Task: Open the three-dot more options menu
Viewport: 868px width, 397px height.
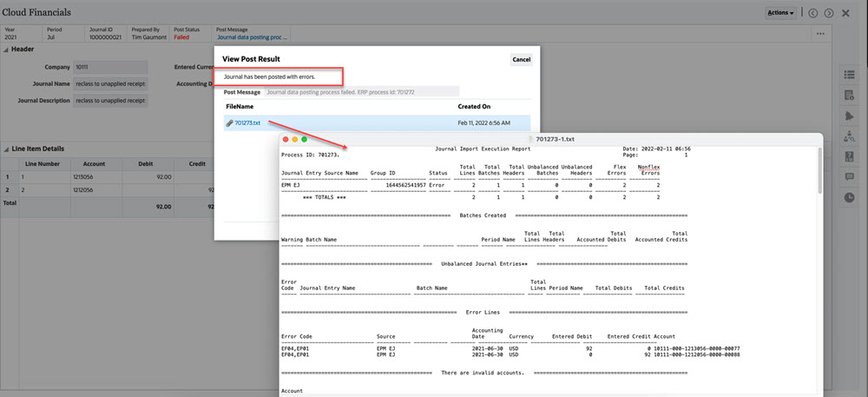Action: (820, 34)
